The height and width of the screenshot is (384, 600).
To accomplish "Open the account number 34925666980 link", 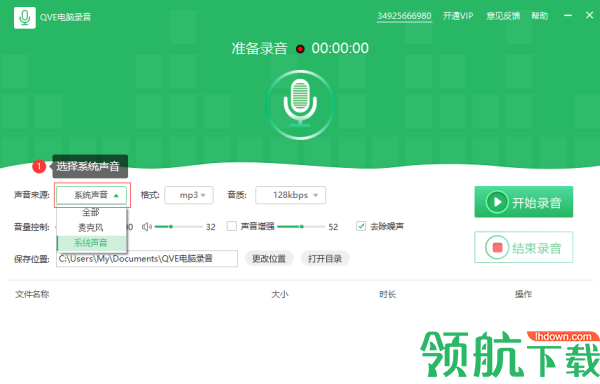I will (x=404, y=16).
